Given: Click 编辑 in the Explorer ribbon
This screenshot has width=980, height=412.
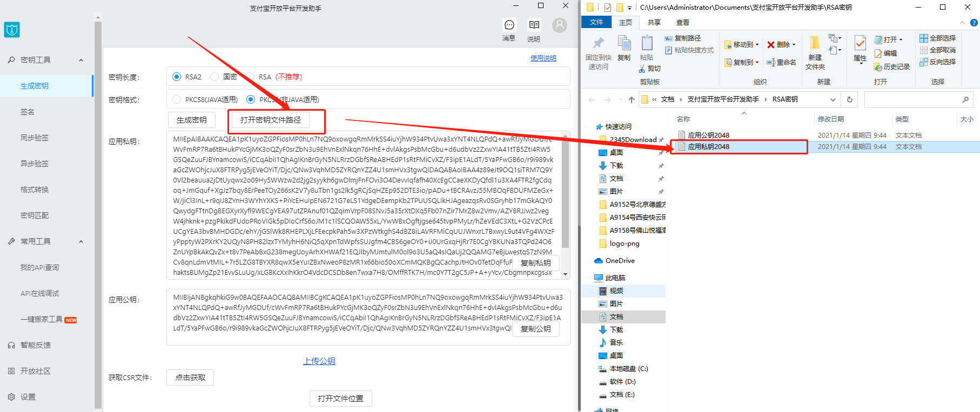Looking at the screenshot, I should [x=885, y=53].
